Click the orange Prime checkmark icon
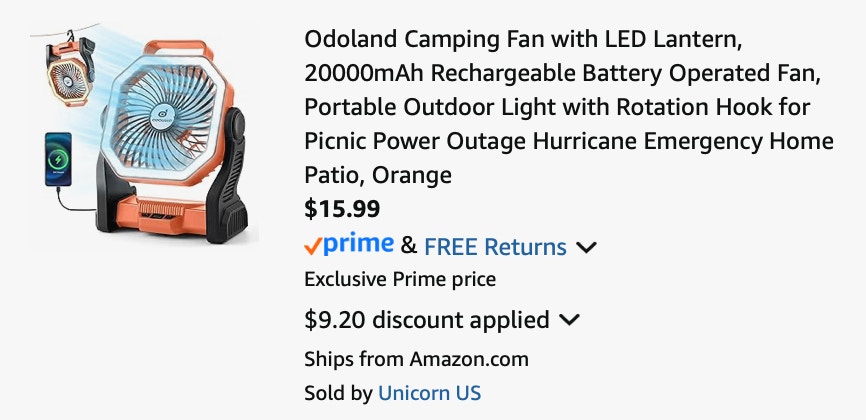 313,247
